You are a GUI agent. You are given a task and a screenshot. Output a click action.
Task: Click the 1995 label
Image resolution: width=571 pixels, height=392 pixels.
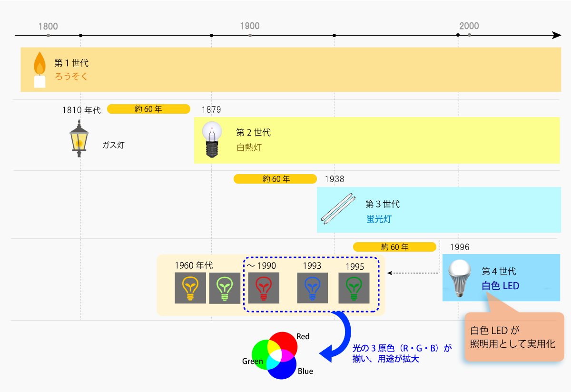[355, 266]
